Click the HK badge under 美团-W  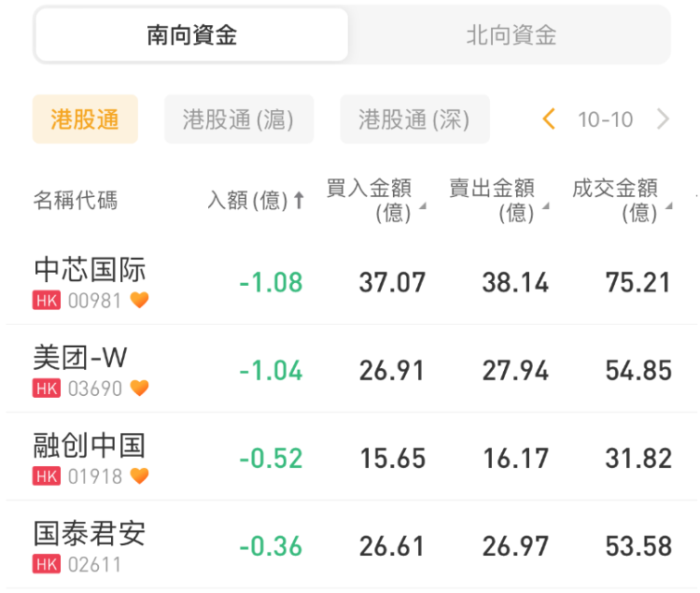pyautogui.click(x=47, y=388)
